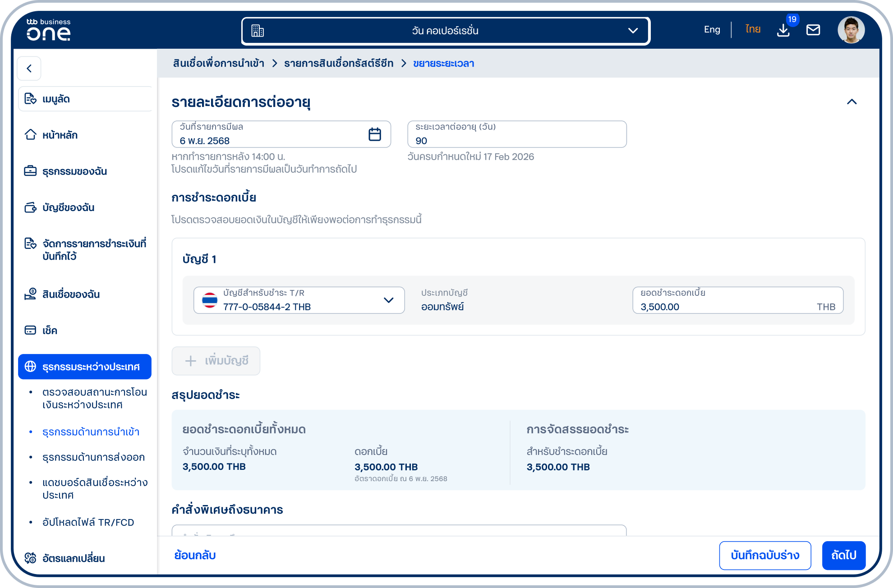The image size is (893, 588).
Task: Click the building icon in company selector
Action: click(258, 31)
